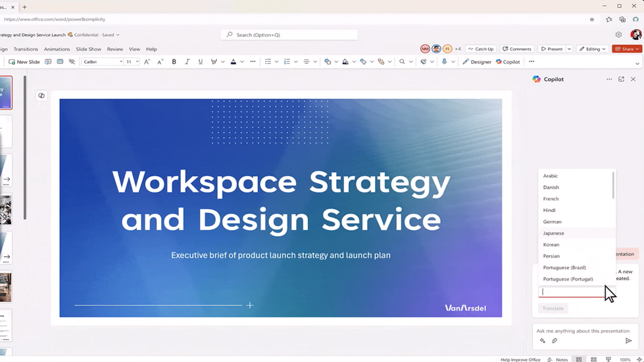
Task: Pop out the Copilot pane
Action: click(621, 79)
